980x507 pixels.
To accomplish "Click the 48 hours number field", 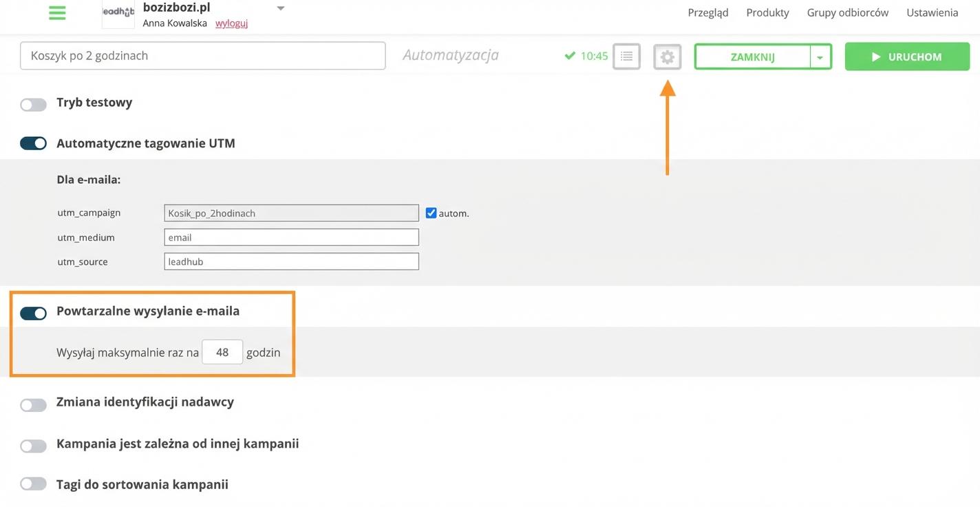I will point(222,352).
